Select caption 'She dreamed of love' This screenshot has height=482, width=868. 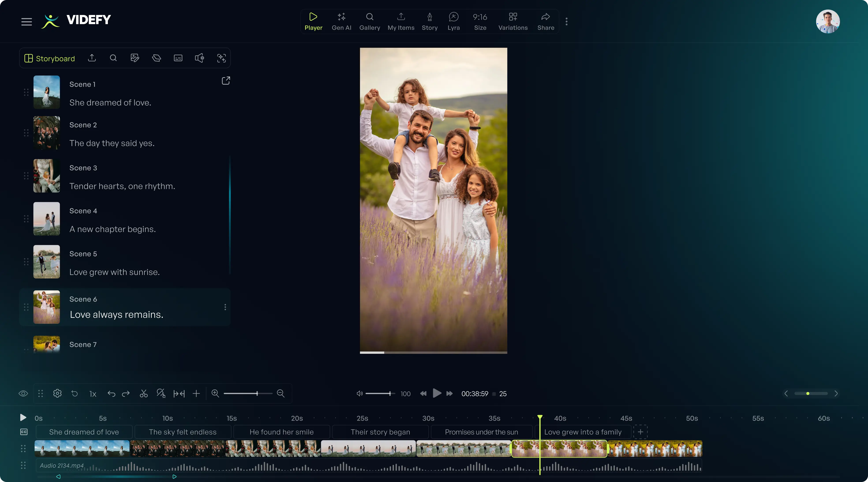pos(84,432)
